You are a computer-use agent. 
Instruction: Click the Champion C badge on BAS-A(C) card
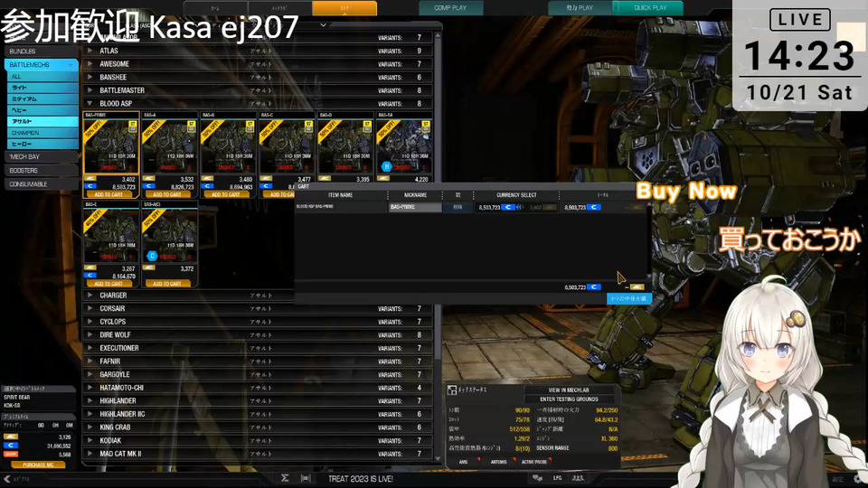pos(152,256)
